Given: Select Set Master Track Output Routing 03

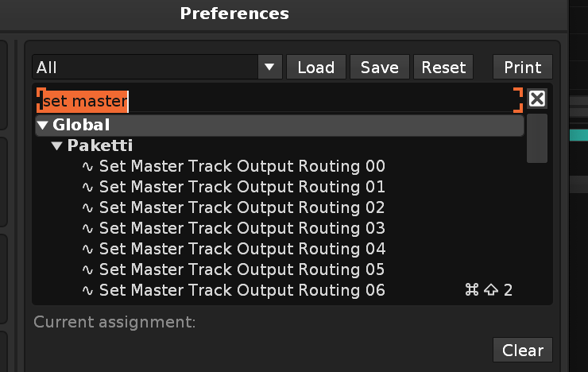Looking at the screenshot, I should point(242,228).
